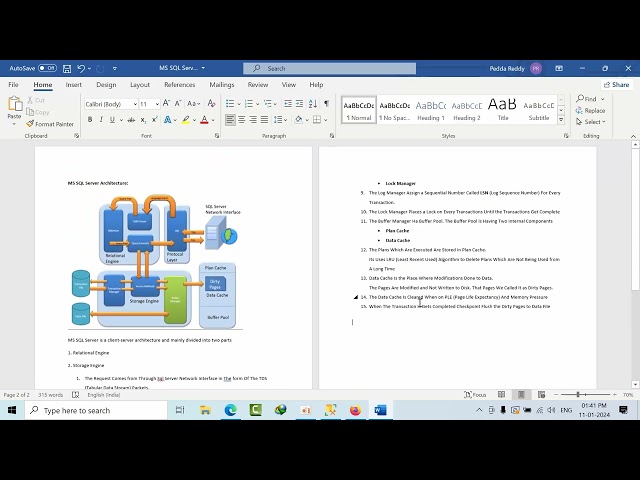Undo the last action
Viewport: 640px width, 480px height.
coord(81,69)
